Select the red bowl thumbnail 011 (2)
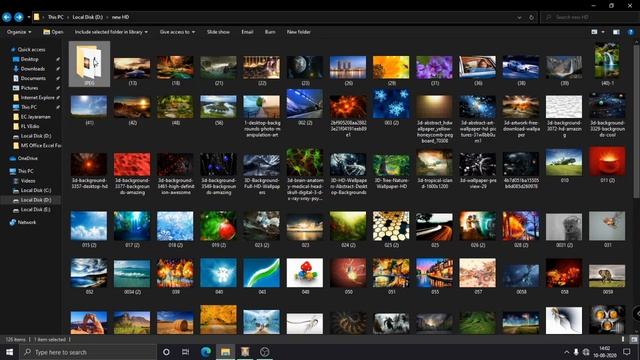The image size is (640, 360). tap(607, 162)
